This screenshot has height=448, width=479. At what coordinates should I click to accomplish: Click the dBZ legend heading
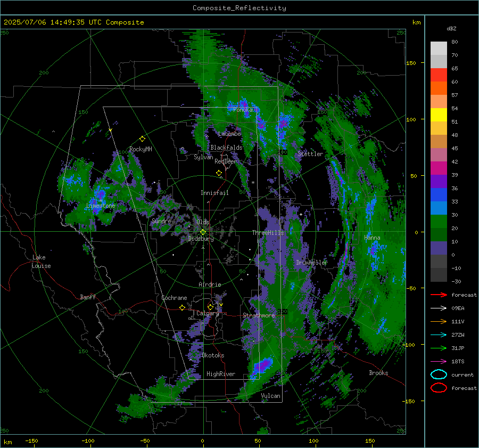point(451,29)
